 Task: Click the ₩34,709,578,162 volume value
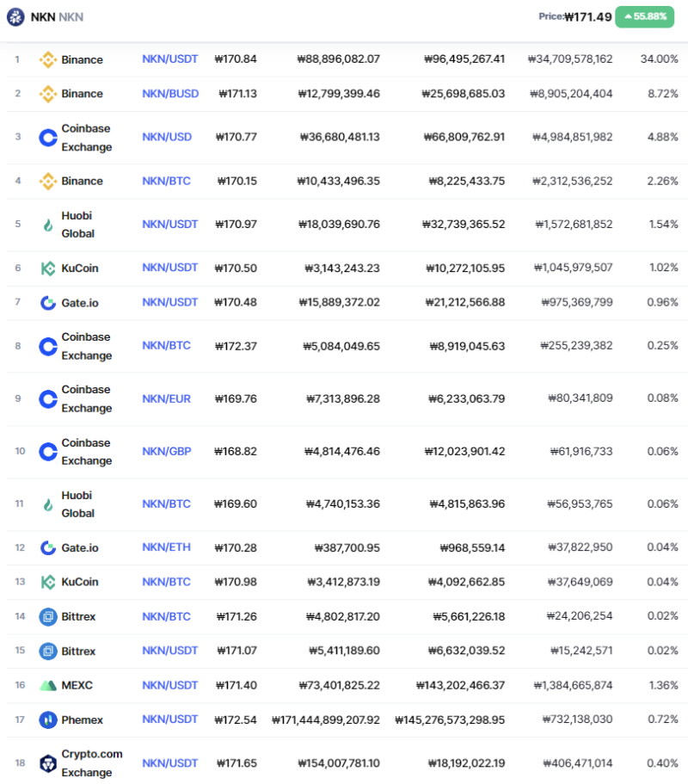point(570,59)
